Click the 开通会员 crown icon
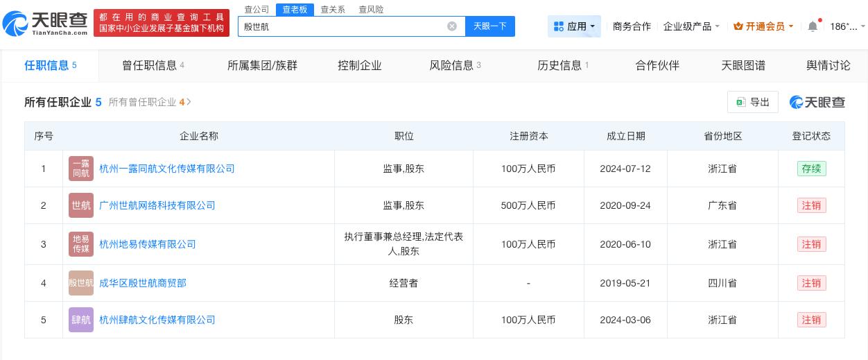The height and width of the screenshot is (360, 868). tap(738, 26)
